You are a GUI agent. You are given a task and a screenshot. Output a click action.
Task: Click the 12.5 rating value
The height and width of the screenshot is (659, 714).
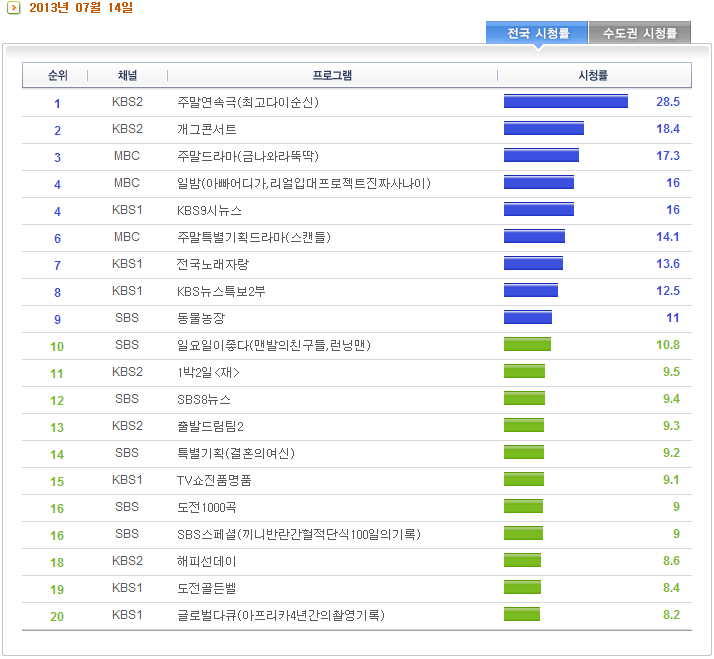click(668, 291)
